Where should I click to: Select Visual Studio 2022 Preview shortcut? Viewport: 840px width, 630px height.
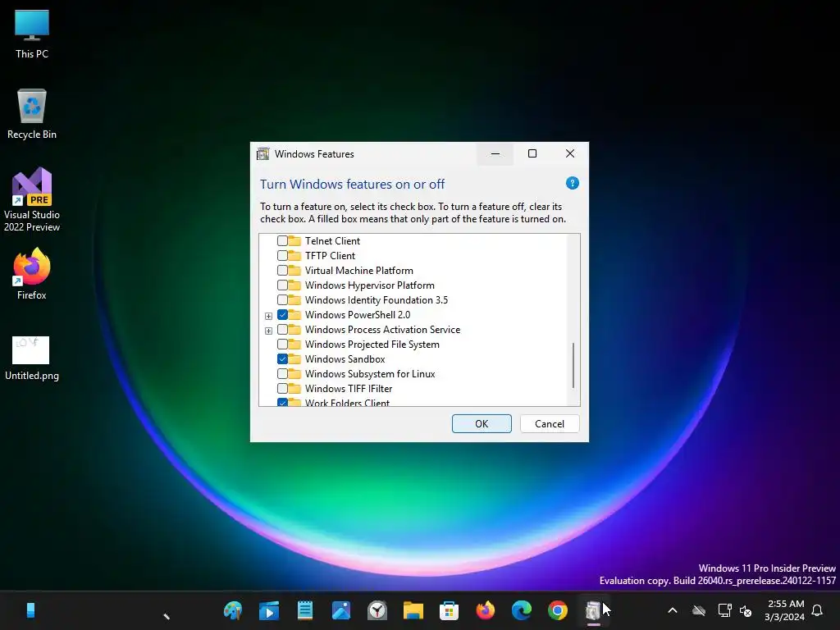32,199
